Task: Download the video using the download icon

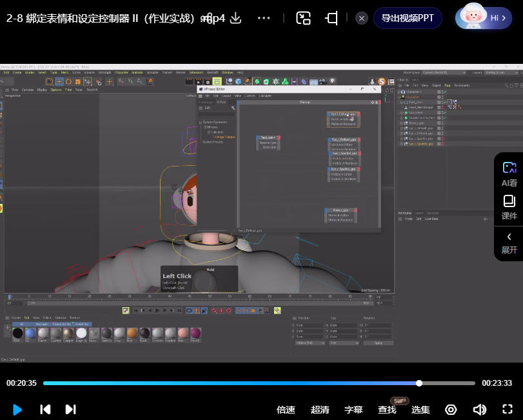Action: [236, 18]
